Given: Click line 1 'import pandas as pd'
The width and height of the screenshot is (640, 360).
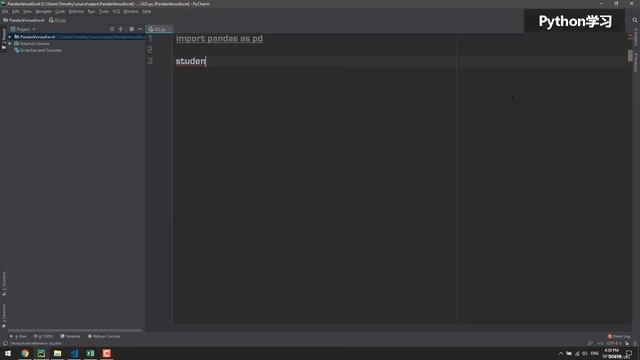Looking at the screenshot, I should click(x=219, y=38).
